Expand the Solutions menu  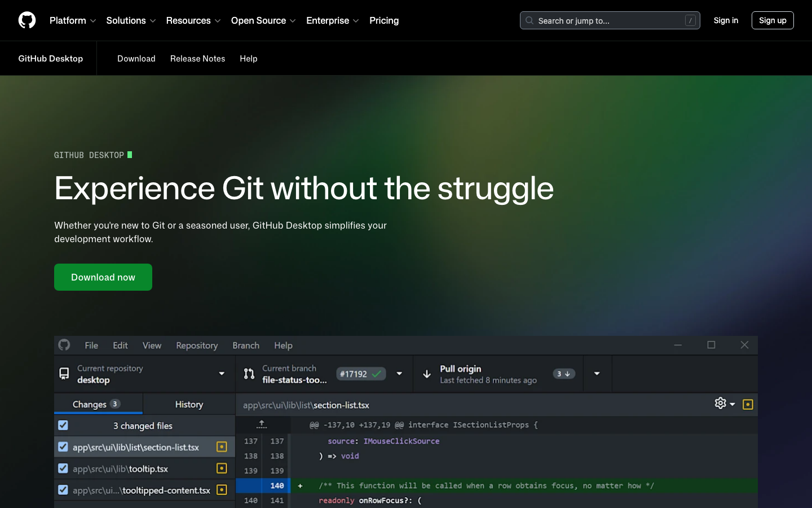click(131, 20)
